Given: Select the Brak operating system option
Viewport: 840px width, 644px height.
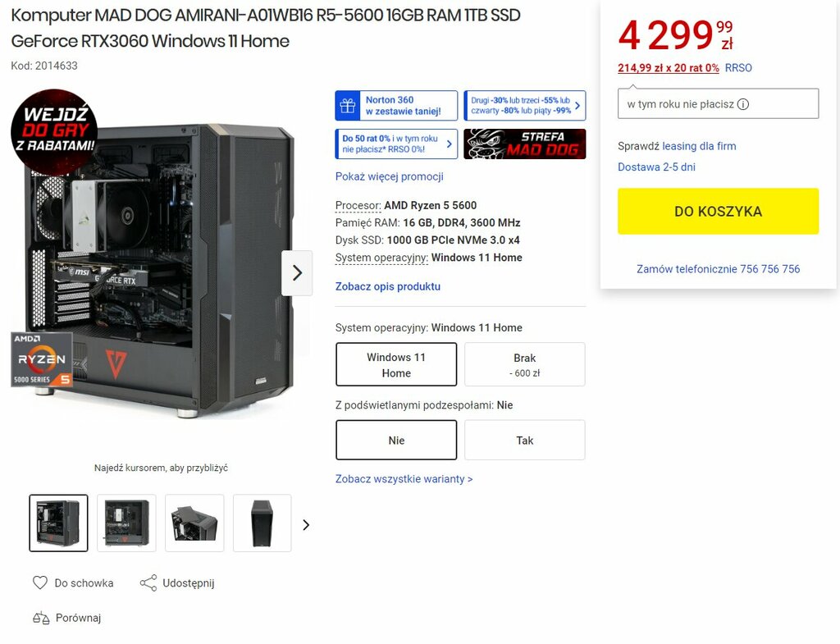Looking at the screenshot, I should click(524, 364).
